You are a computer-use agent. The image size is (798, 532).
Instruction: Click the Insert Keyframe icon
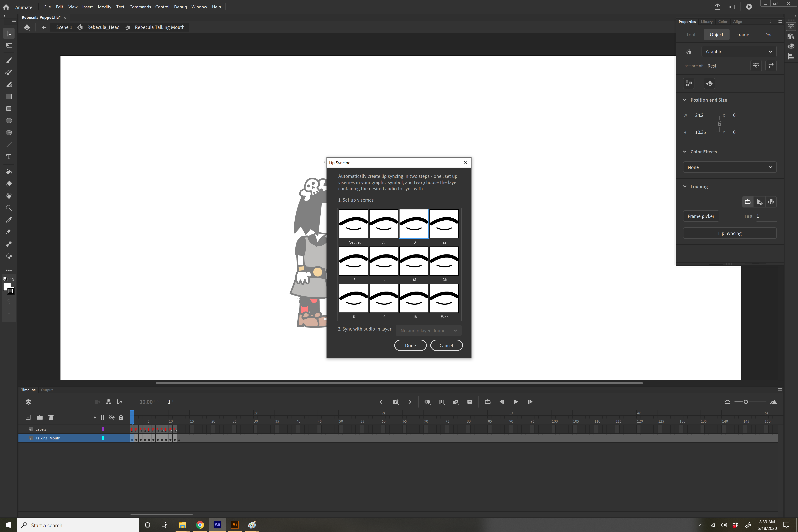click(396, 402)
